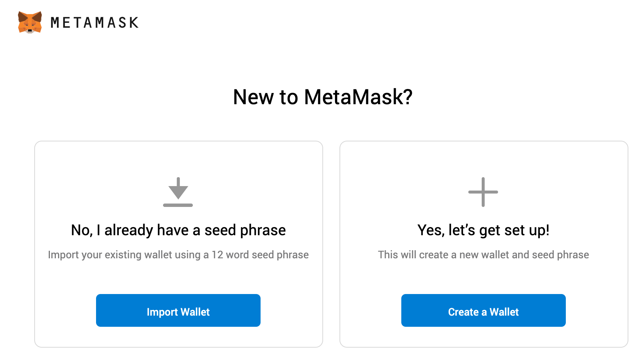644x364 pixels.
Task: Click the gray cross symbol above "Yes, let's get set up!"
Action: click(483, 192)
